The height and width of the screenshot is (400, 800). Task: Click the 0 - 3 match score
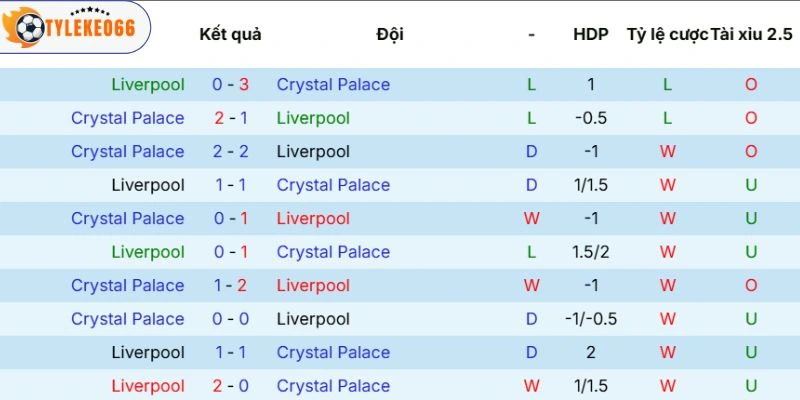[x=230, y=85]
